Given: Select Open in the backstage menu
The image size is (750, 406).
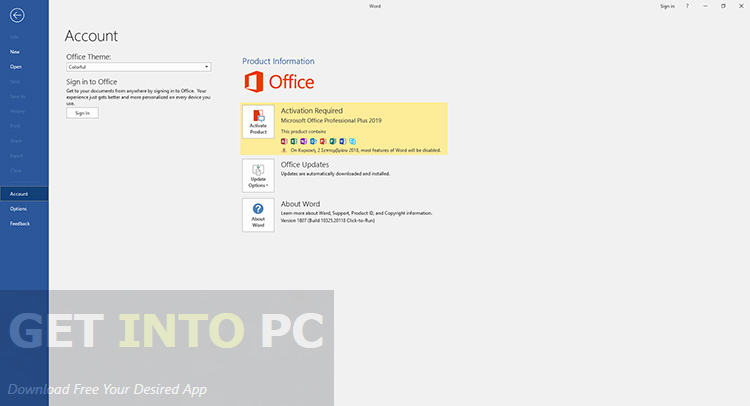Looking at the screenshot, I should 16,66.
